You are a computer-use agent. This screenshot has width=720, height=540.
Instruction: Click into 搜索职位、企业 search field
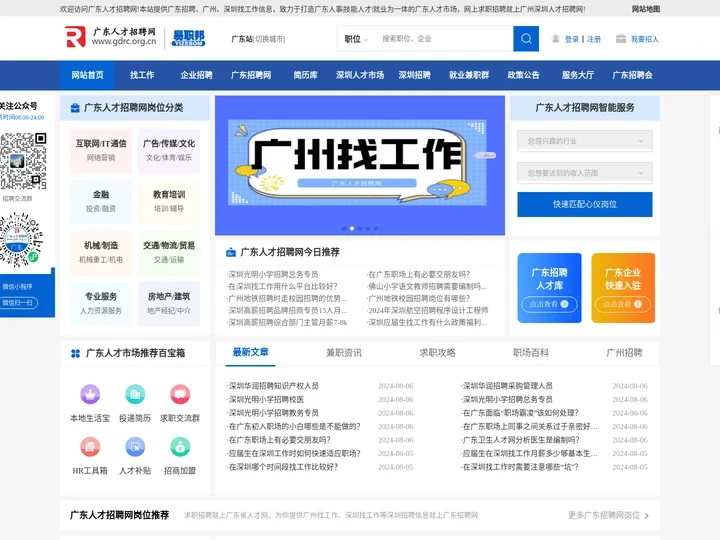444,39
